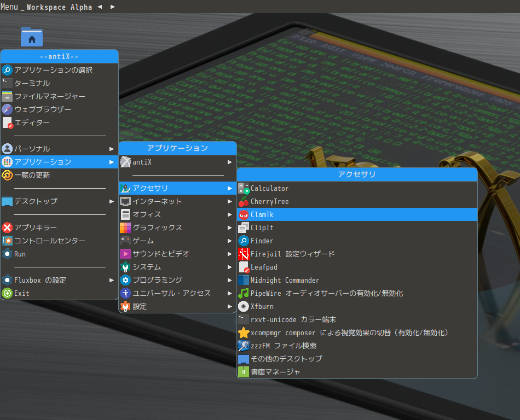Expand the antiX submenu arrow
Image resolution: width=520 pixels, height=420 pixels.
(x=230, y=162)
